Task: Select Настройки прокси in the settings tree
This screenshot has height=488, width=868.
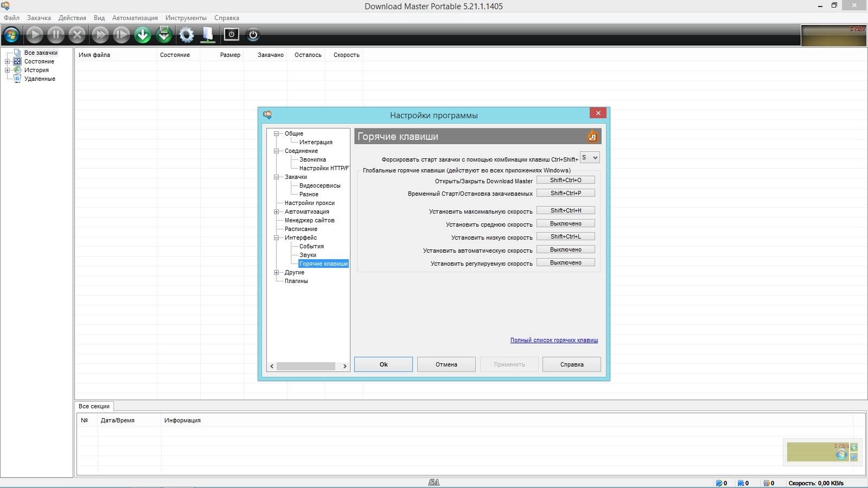Action: (x=309, y=203)
